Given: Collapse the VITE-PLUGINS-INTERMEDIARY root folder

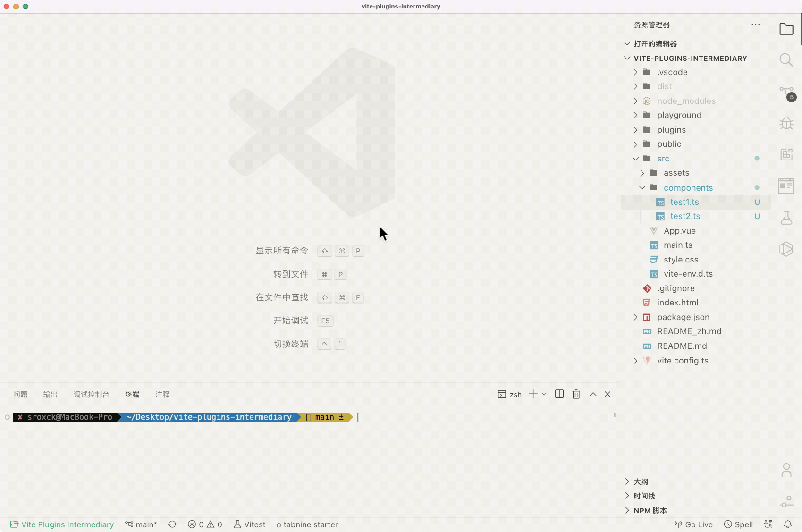Looking at the screenshot, I should [696, 58].
